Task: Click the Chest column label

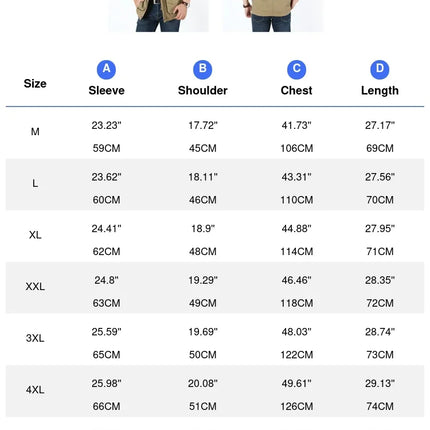Action: [x=296, y=90]
